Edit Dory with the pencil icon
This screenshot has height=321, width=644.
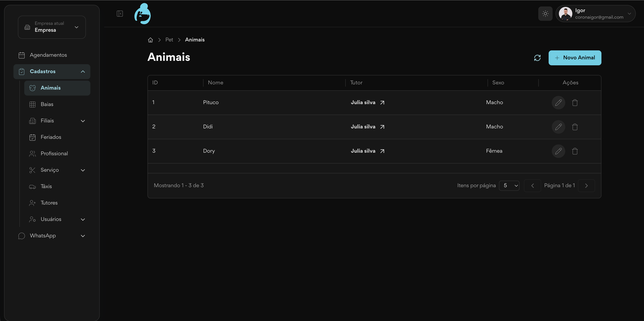click(558, 151)
